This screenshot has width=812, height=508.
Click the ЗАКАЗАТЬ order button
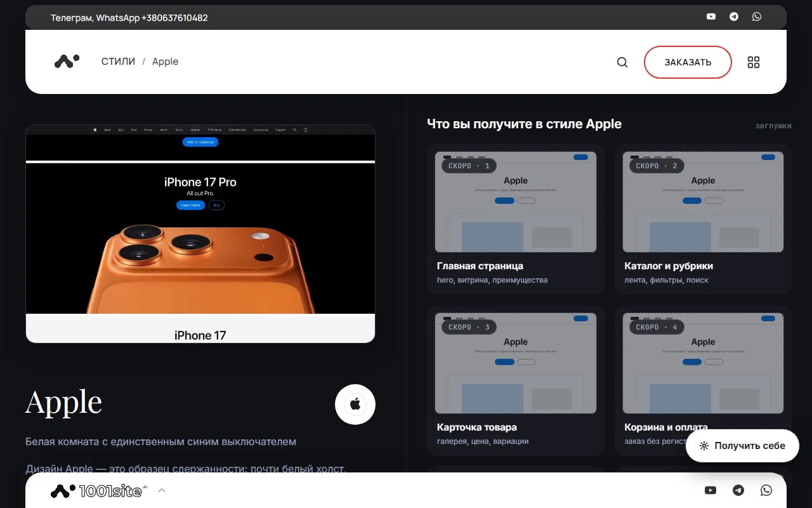(688, 62)
